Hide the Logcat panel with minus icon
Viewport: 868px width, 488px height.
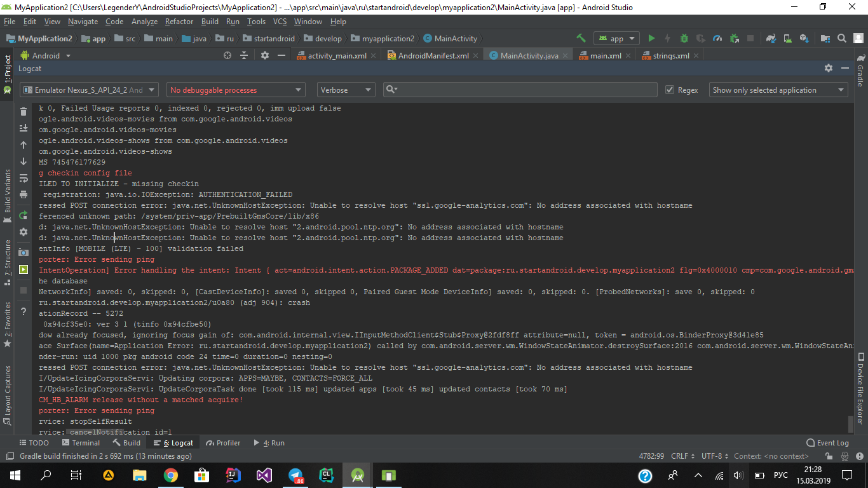coord(845,68)
